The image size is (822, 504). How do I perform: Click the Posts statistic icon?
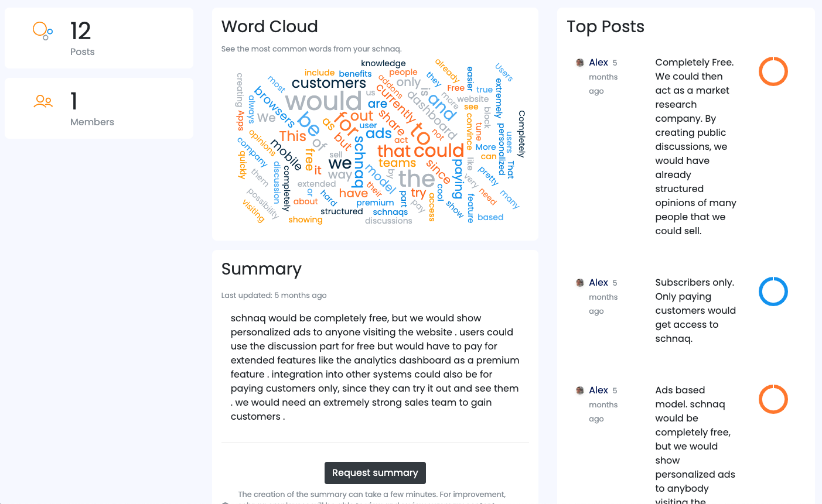click(x=42, y=31)
